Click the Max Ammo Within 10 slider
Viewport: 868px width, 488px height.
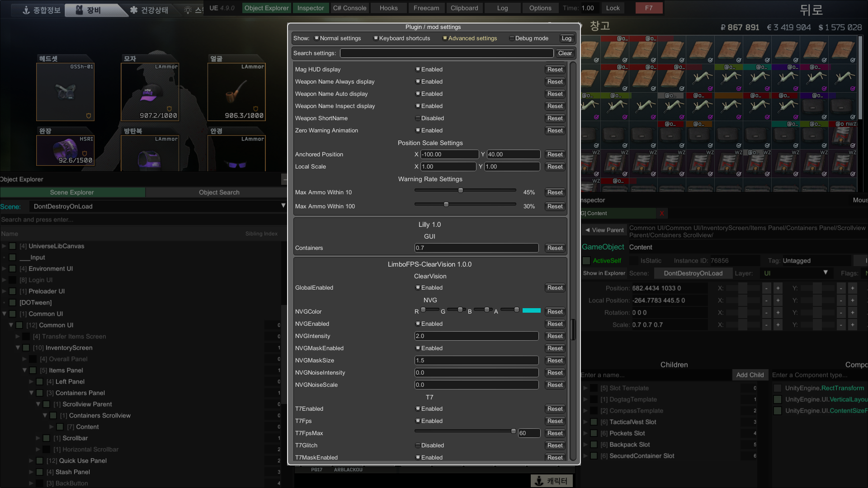[465, 190]
